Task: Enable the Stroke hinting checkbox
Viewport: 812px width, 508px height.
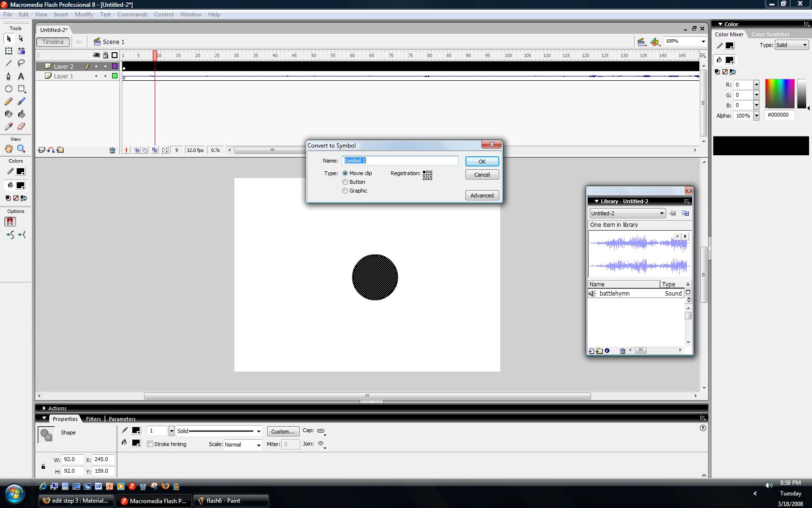Action: (x=150, y=444)
